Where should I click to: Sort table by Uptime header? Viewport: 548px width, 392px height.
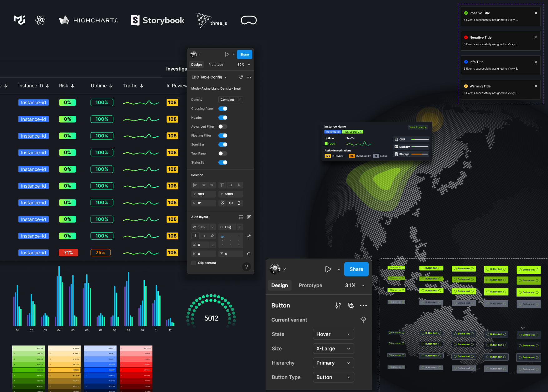point(102,86)
